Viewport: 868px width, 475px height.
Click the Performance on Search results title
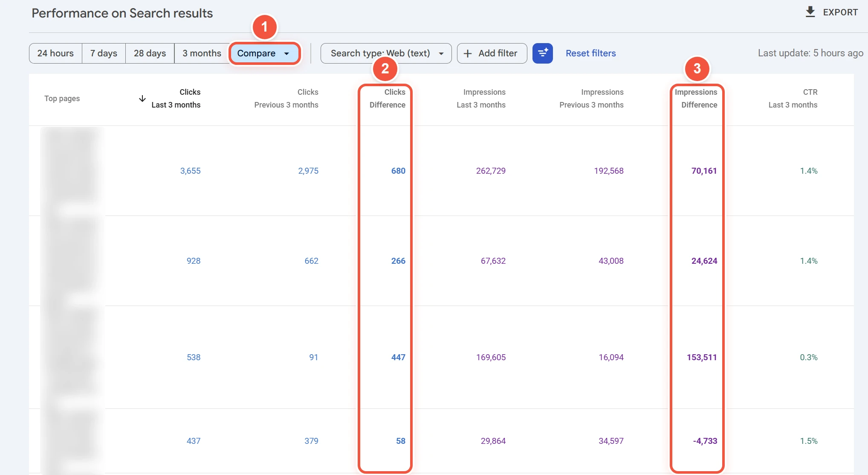pos(122,13)
